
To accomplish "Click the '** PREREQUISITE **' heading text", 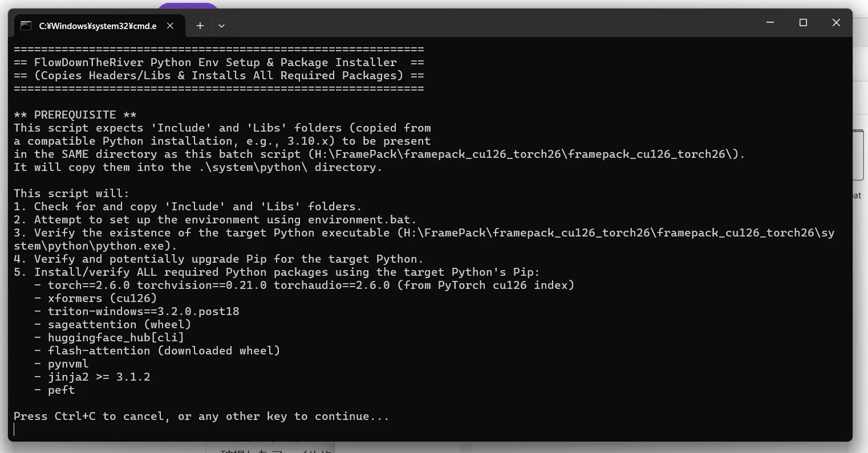I will coord(75,115).
